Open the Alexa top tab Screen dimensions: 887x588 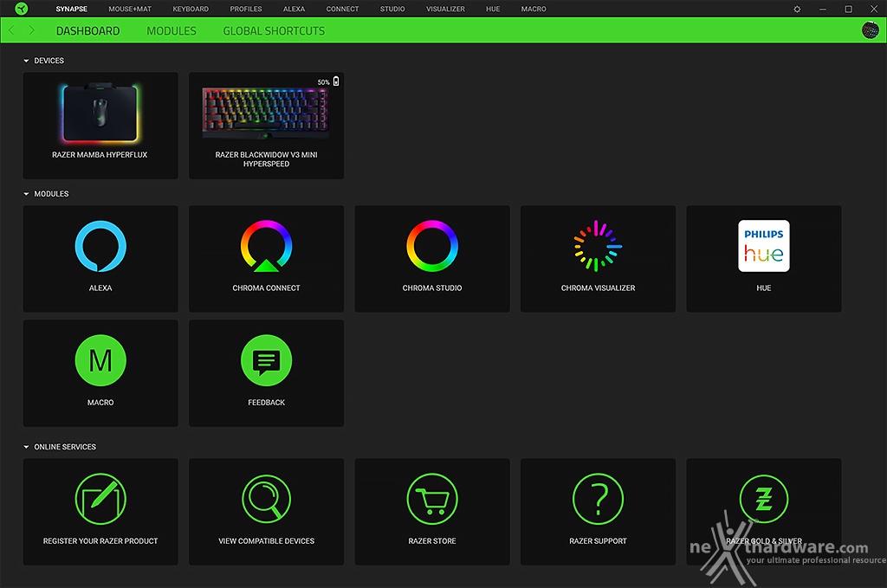[295, 9]
